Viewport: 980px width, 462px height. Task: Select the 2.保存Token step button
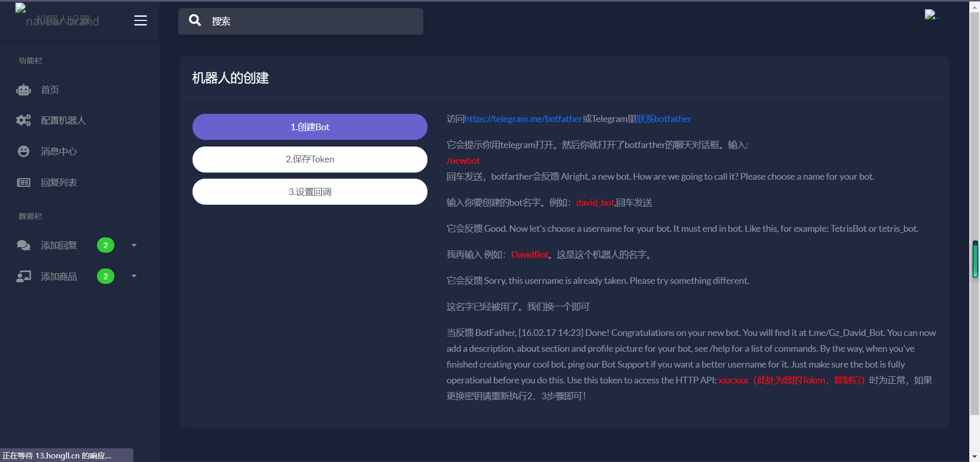309,159
